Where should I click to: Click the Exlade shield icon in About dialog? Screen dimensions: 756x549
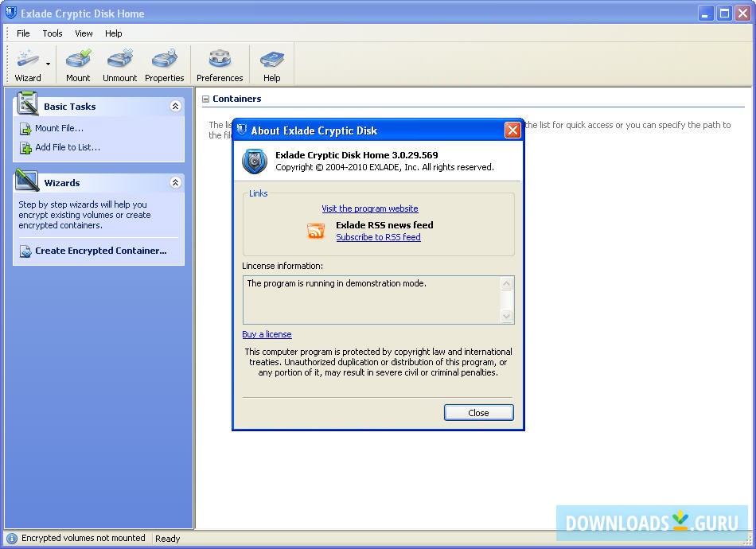[x=253, y=161]
